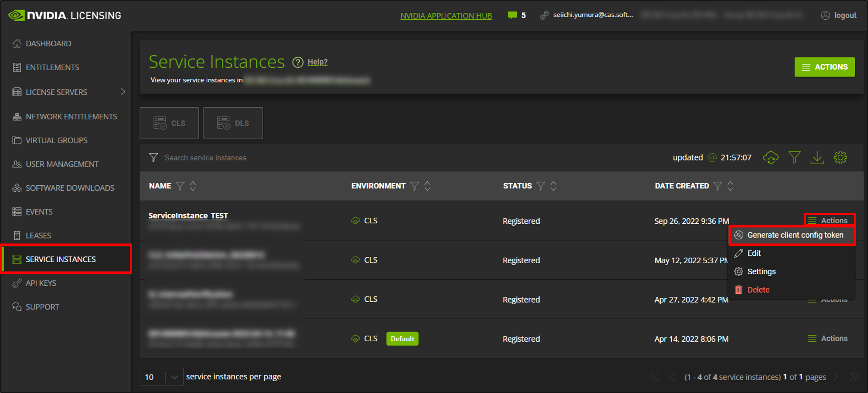
Task: Open the notifications message icon
Action: [x=512, y=15]
